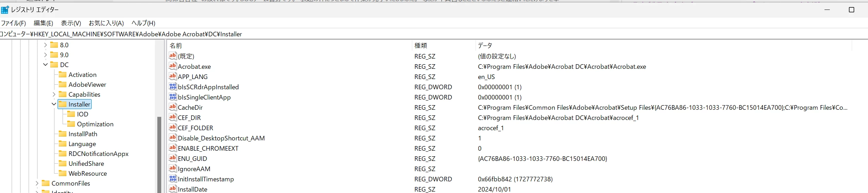Click REG_DWORD type of bIsSCRdrAppInstalled
This screenshot has width=868, height=193.
(x=433, y=87)
